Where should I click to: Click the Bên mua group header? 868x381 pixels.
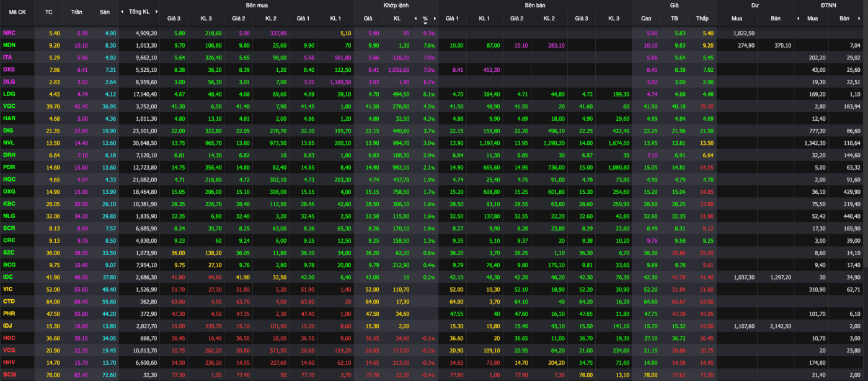[x=257, y=5]
